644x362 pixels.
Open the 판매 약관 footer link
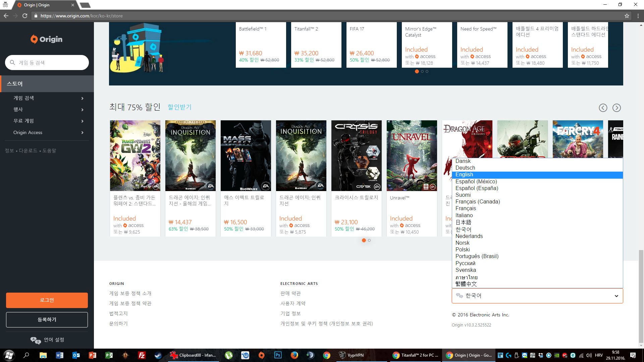point(290,293)
